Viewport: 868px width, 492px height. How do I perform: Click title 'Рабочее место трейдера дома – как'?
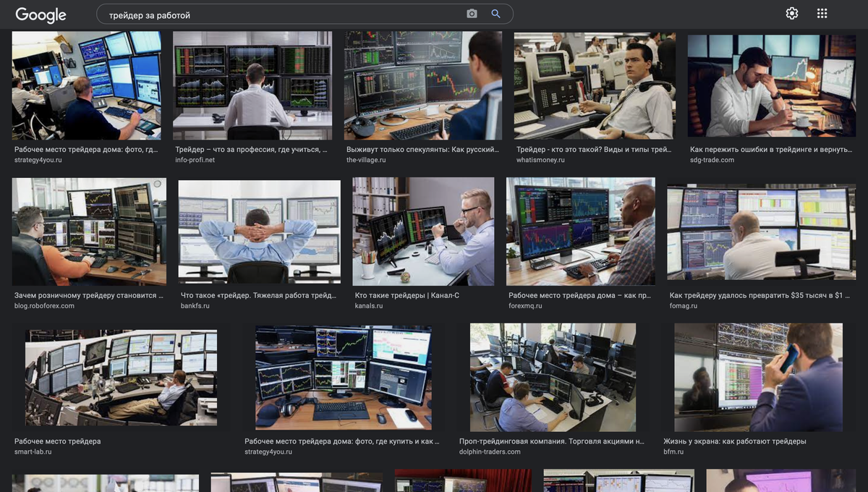click(579, 296)
